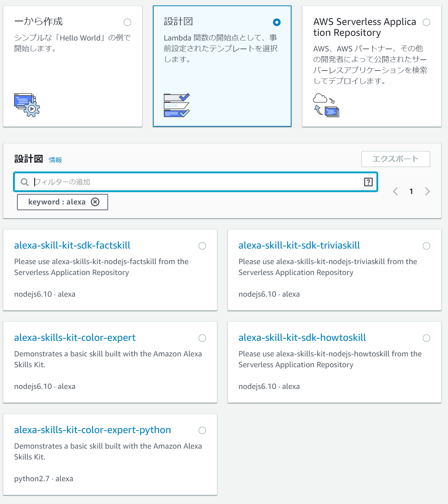This screenshot has width=448, height=504.
Task: Click the エクスポート button
Action: tap(396, 158)
